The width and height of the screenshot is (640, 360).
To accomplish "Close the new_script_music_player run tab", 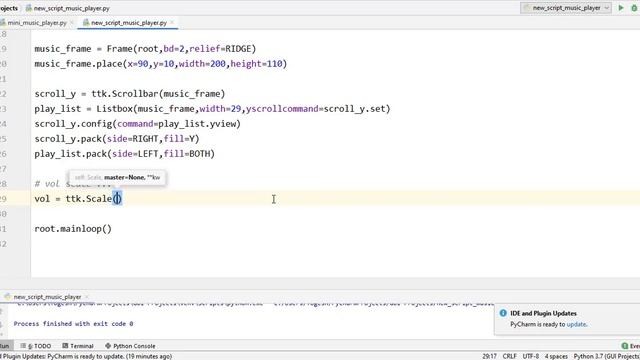I will [87, 297].
